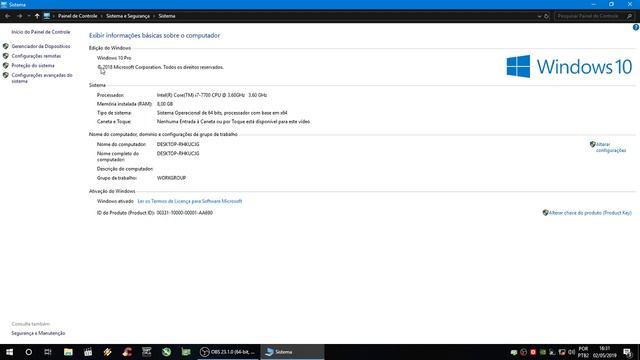The height and width of the screenshot is (360, 640).
Task: Click shield icon beside Configurações remotas
Action: coord(6,56)
